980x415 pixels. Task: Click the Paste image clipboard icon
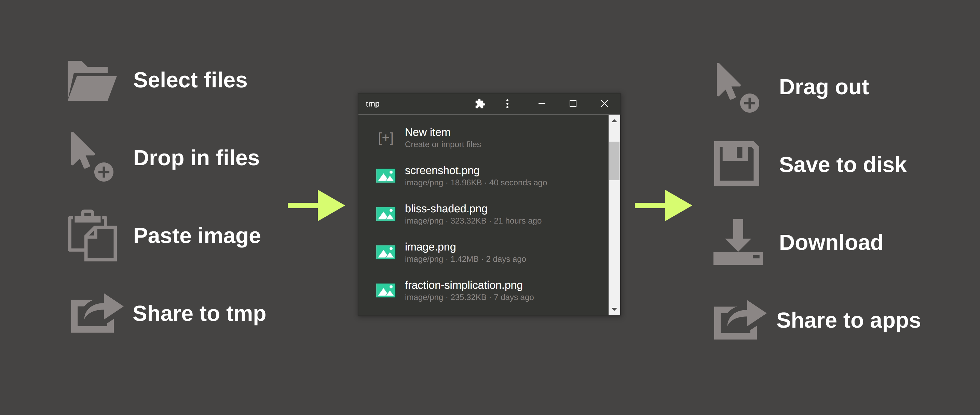click(x=92, y=235)
